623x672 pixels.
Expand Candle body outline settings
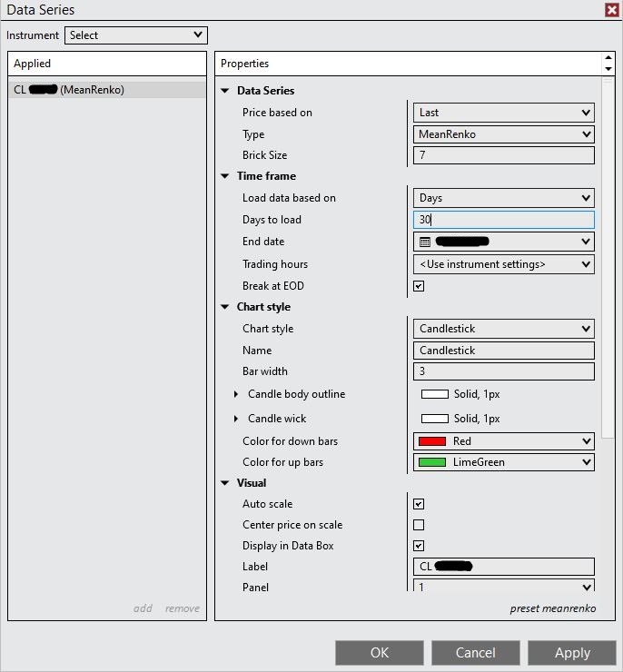point(236,394)
